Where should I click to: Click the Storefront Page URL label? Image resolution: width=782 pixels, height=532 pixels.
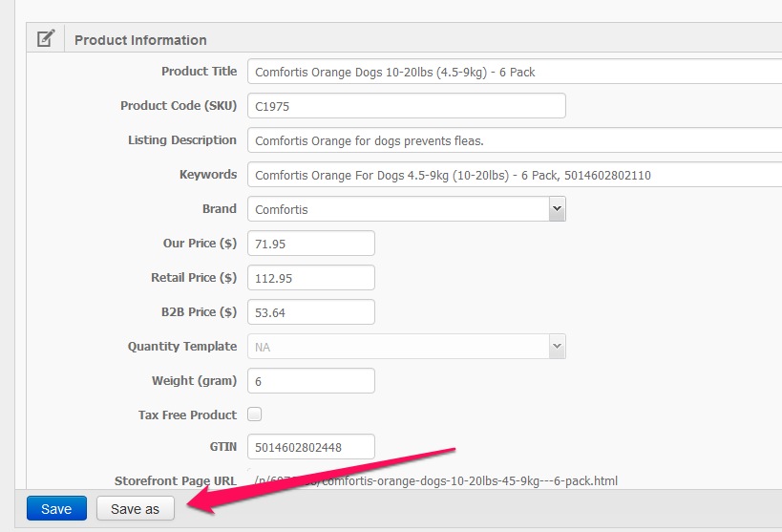point(176,481)
